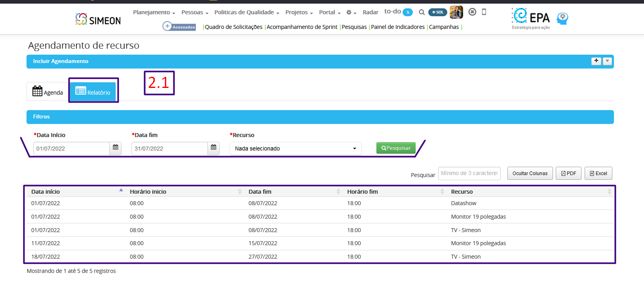Open the Recurso dropdown 'Nada selecionado'
This screenshot has width=644, height=303.
(296, 149)
